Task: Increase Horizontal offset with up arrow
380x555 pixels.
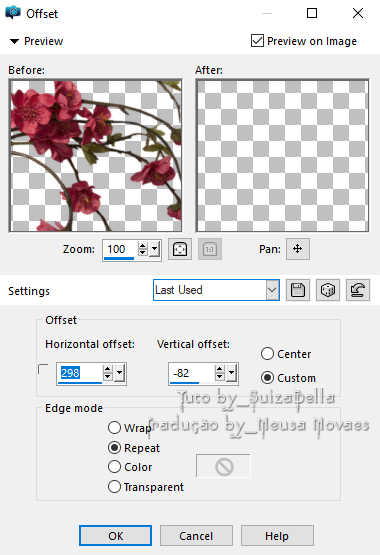Action: tap(108, 369)
